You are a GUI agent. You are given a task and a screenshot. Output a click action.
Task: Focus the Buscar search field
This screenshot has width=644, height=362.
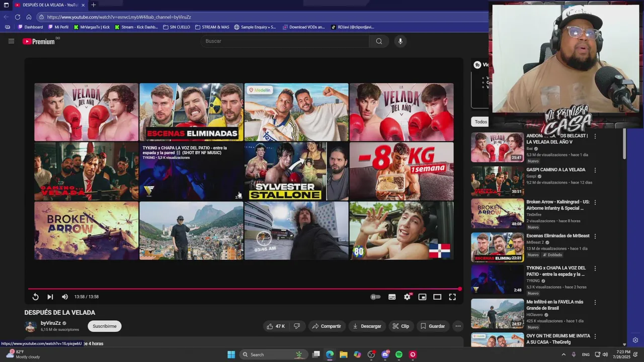(285, 41)
